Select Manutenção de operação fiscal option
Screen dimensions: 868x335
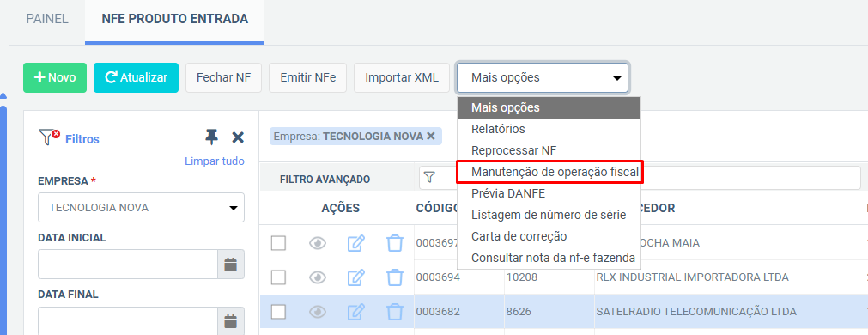[549, 172]
